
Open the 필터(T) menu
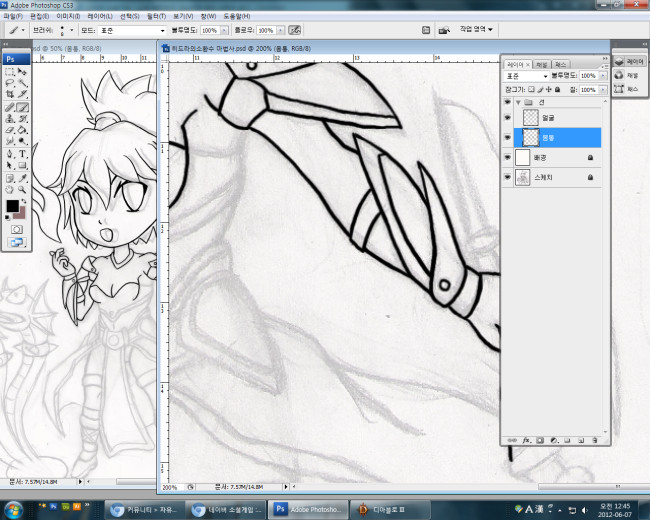155,17
